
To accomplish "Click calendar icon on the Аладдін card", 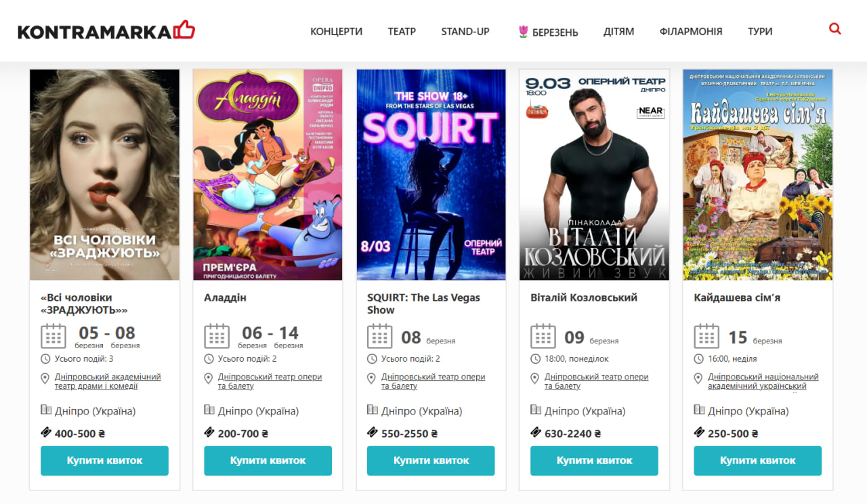I will [217, 336].
